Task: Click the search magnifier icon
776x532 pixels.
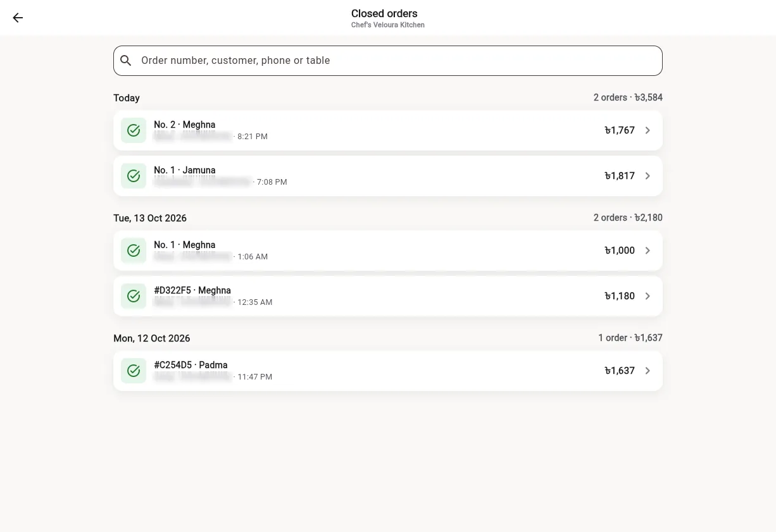Action: pos(126,61)
